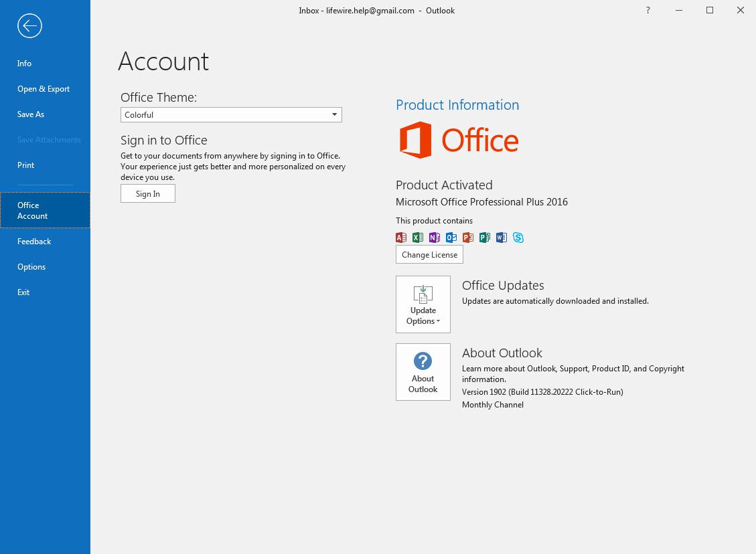Click the back arrow to leave Backstage
The image size is (756, 554).
click(29, 25)
